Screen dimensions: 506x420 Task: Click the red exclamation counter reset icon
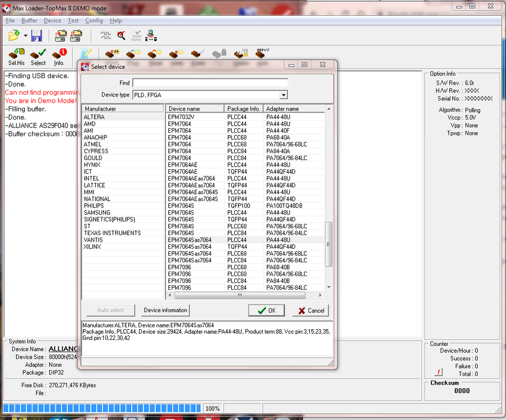click(x=439, y=372)
